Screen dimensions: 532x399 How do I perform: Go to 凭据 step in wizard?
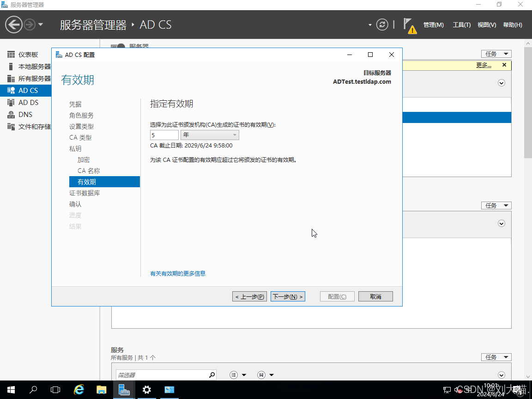(x=75, y=104)
